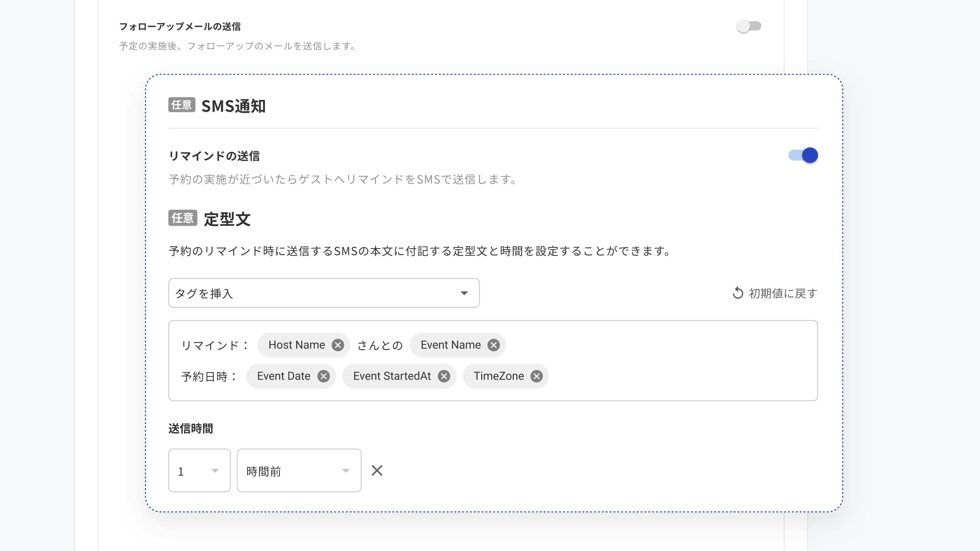980x551 pixels.
Task: Remove the Event Date tag
Action: 323,376
